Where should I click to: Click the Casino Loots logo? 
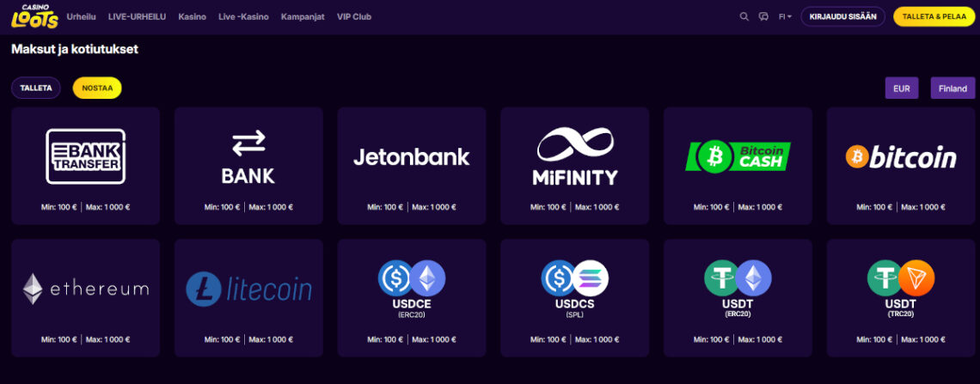pos(34,16)
